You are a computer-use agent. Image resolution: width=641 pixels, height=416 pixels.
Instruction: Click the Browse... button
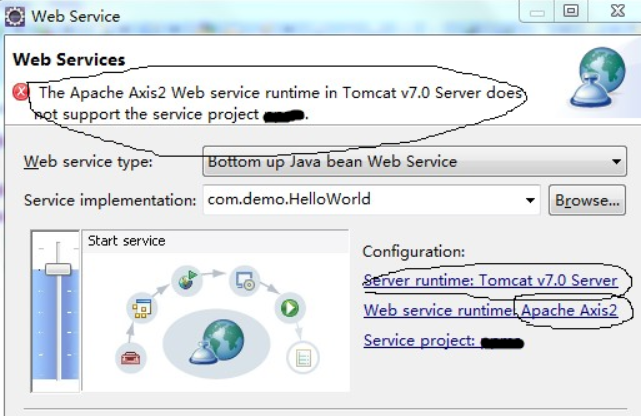(x=587, y=200)
